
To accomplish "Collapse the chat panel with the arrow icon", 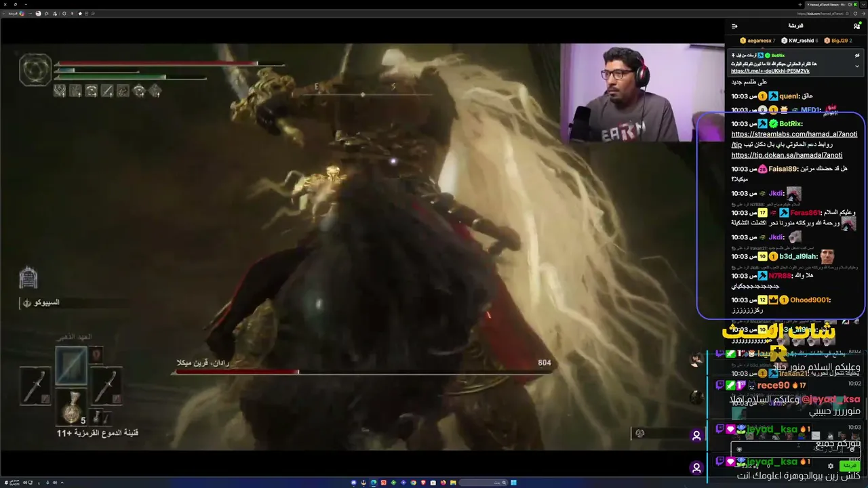I will [x=734, y=26].
